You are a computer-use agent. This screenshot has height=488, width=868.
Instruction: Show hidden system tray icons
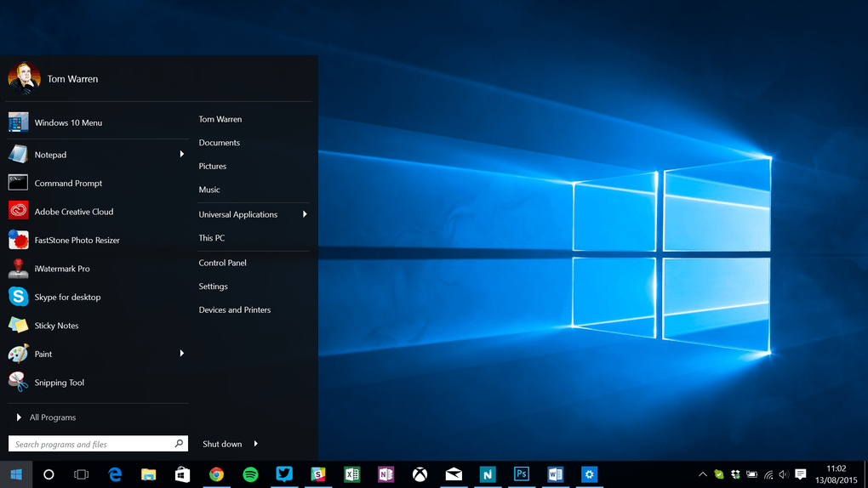[702, 474]
